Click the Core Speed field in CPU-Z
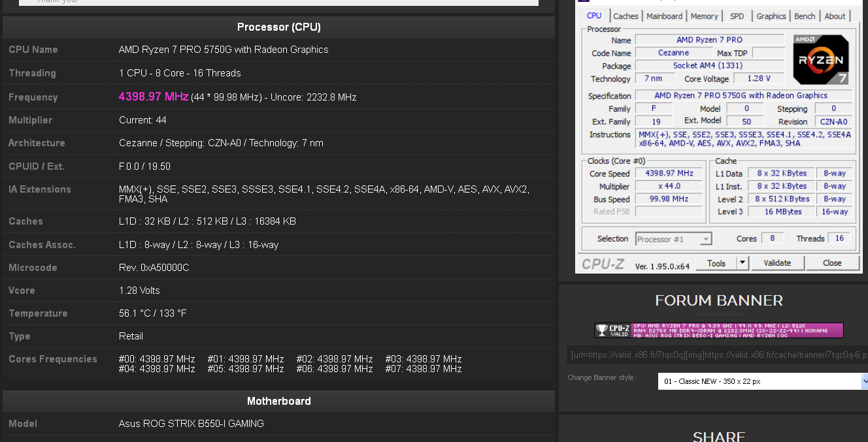Screen dimensions: 868x442 pyautogui.click(x=669, y=174)
